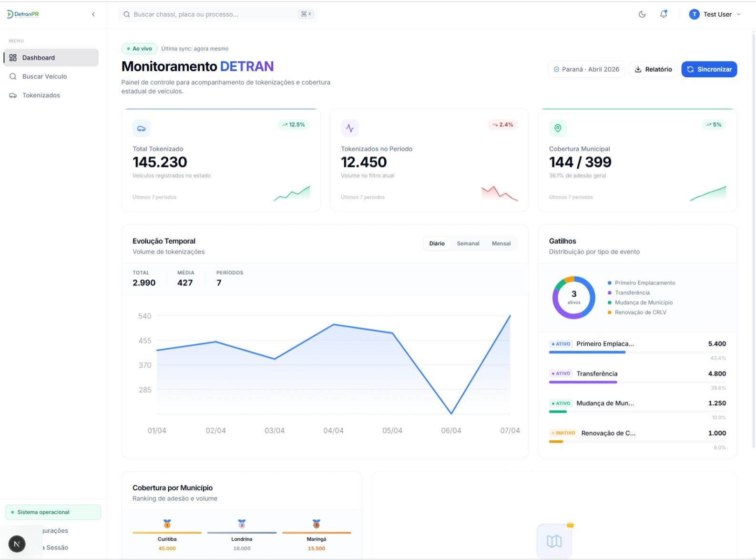Click the map pin icon on Cobertura Municipal

click(x=558, y=128)
